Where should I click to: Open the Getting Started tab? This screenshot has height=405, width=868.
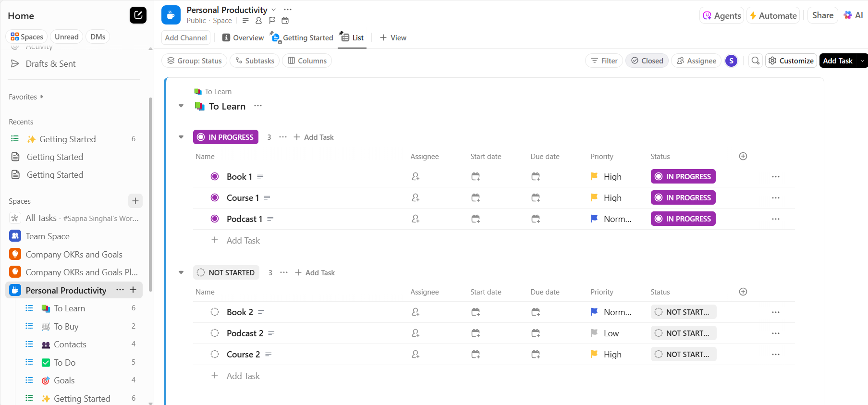pyautogui.click(x=302, y=38)
